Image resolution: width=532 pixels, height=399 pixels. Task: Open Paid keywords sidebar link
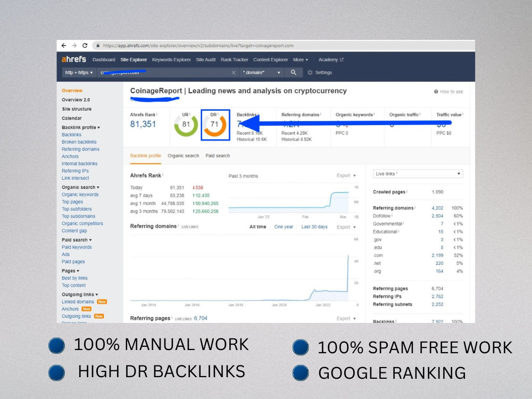coord(77,247)
